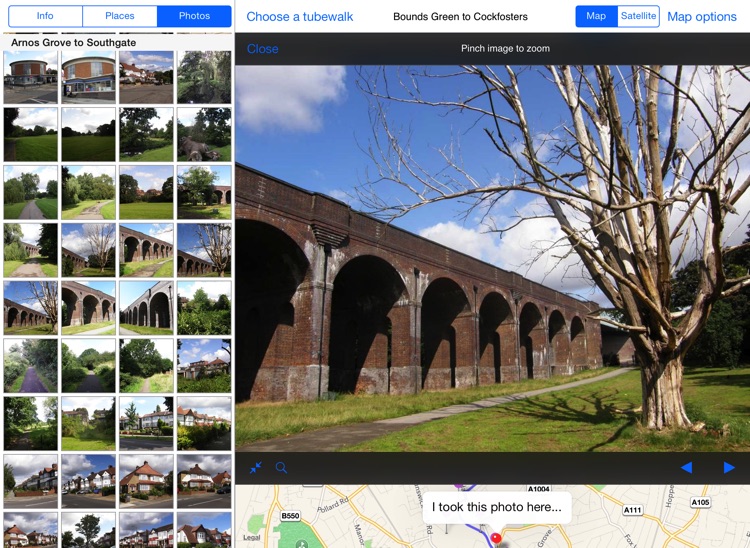Open thumbnail of the purple footpath

[x=31, y=366]
